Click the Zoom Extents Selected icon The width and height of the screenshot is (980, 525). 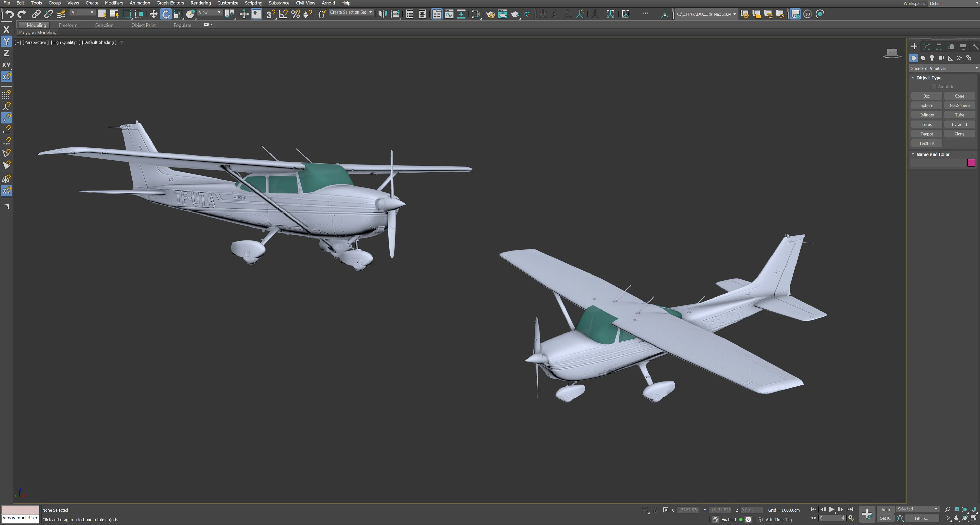click(x=965, y=509)
